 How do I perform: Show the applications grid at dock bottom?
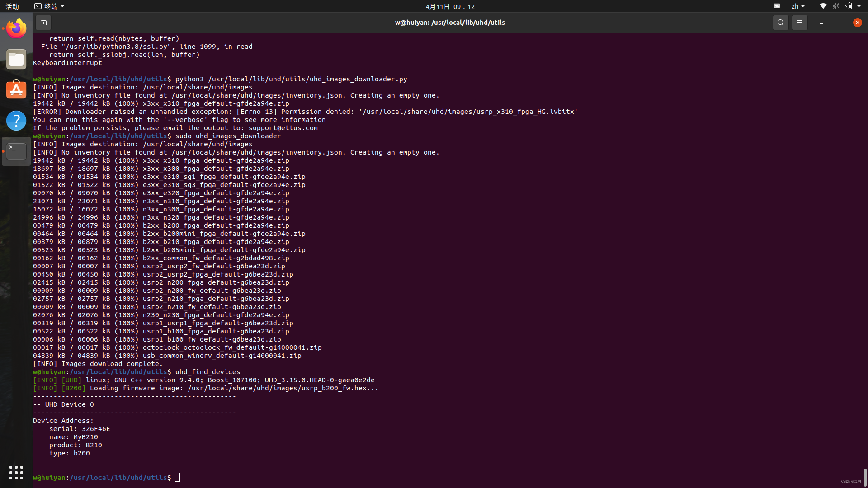tap(16, 472)
